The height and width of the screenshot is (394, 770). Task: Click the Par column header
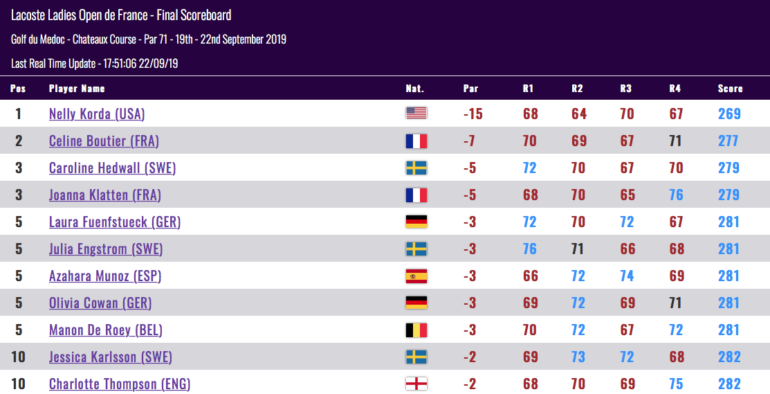click(470, 88)
